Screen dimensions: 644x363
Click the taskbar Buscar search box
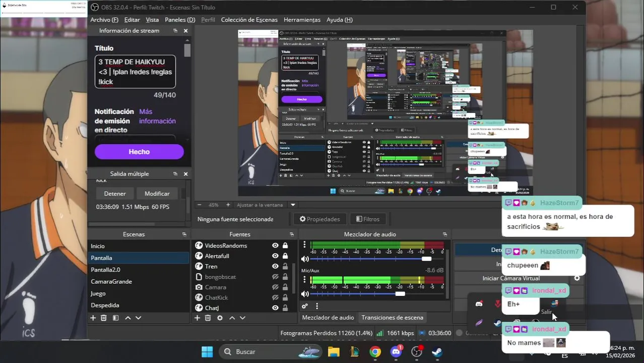(x=270, y=352)
